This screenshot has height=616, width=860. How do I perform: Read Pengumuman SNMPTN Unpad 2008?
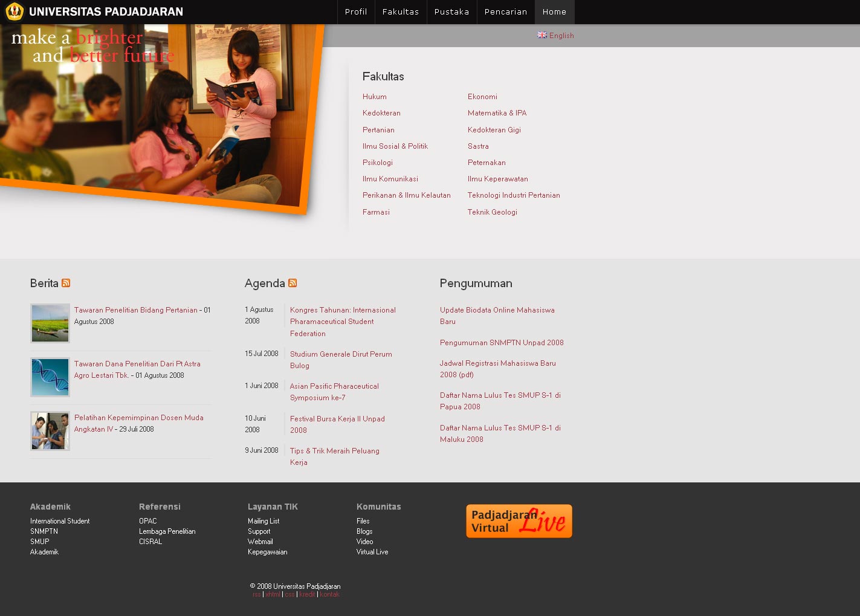[x=502, y=343]
